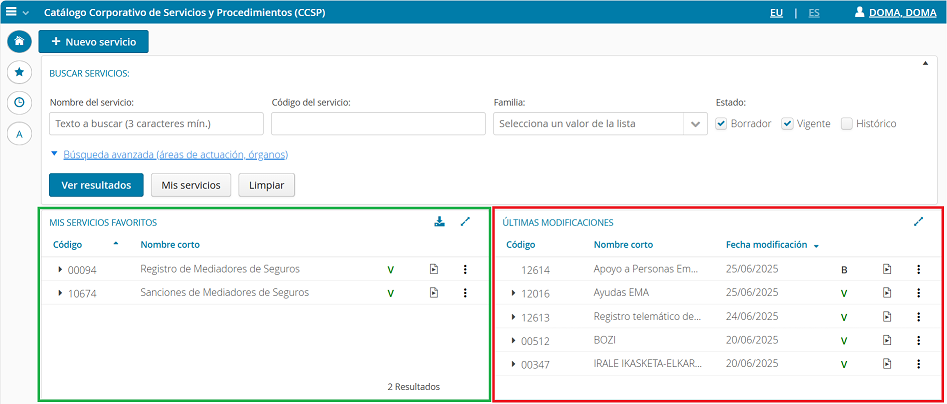
Task: Expand tree row for service 10674
Action: (60, 293)
